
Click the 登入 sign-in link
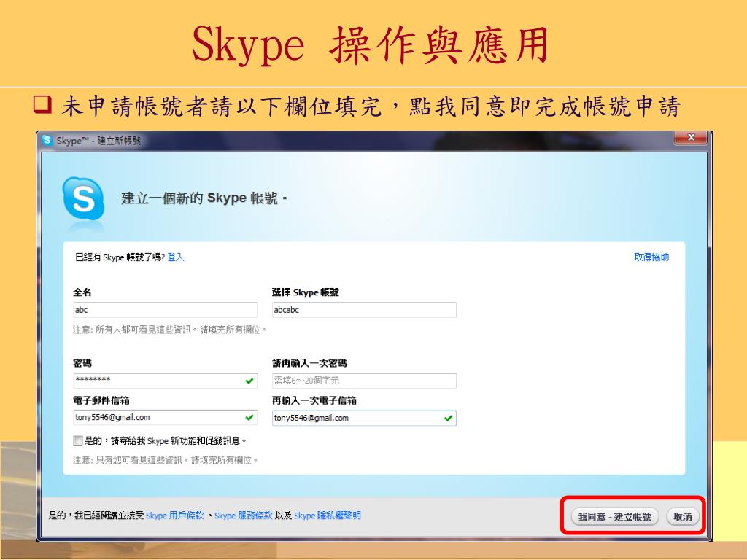click(x=175, y=257)
